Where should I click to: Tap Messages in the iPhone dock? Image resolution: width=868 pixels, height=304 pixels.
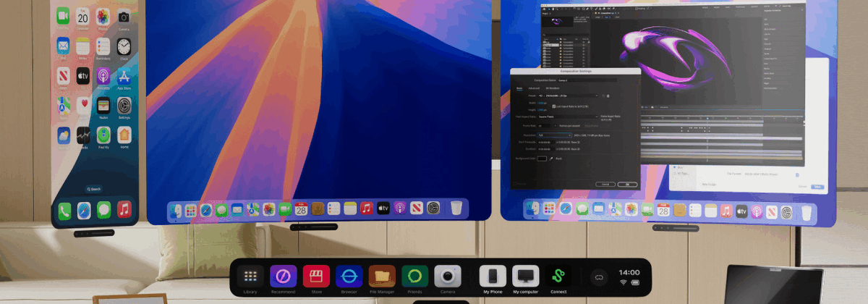pyautogui.click(x=103, y=210)
